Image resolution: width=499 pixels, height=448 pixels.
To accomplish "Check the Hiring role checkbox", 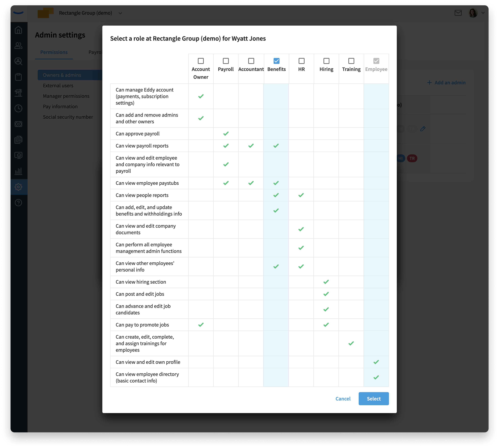I will click(326, 61).
